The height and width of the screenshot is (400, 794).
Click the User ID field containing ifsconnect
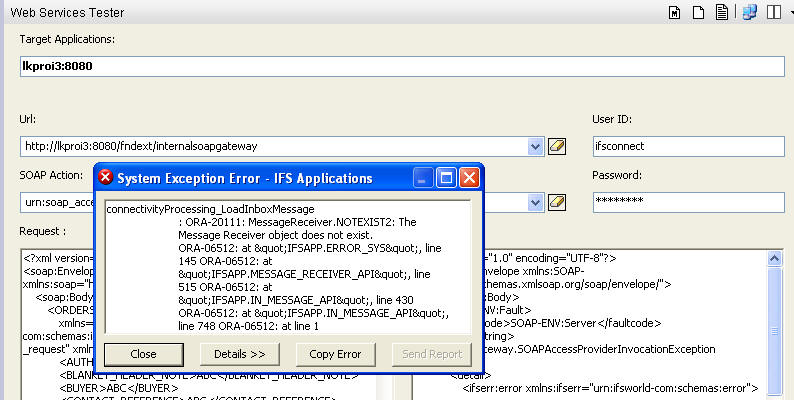689,146
